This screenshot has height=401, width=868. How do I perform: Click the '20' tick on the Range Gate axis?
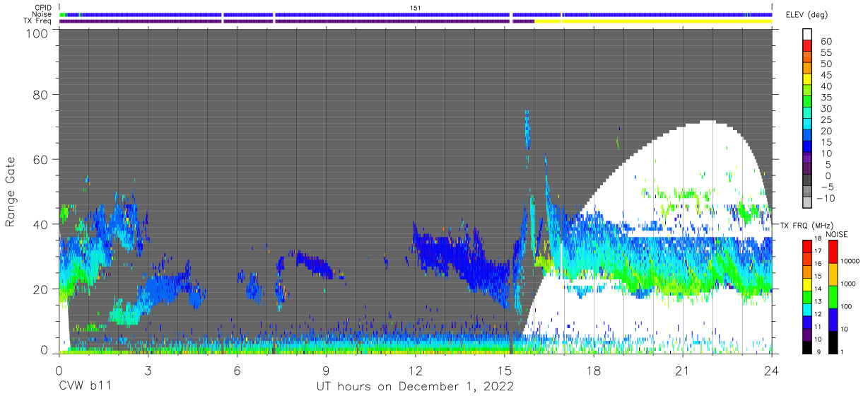click(41, 289)
